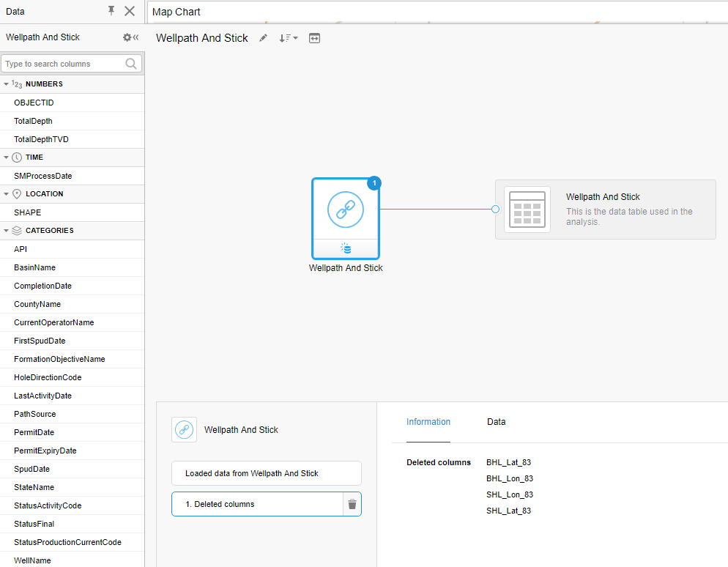Image resolution: width=728 pixels, height=567 pixels.
Task: Open the data table settings gear in Data panel
Action: pos(126,37)
